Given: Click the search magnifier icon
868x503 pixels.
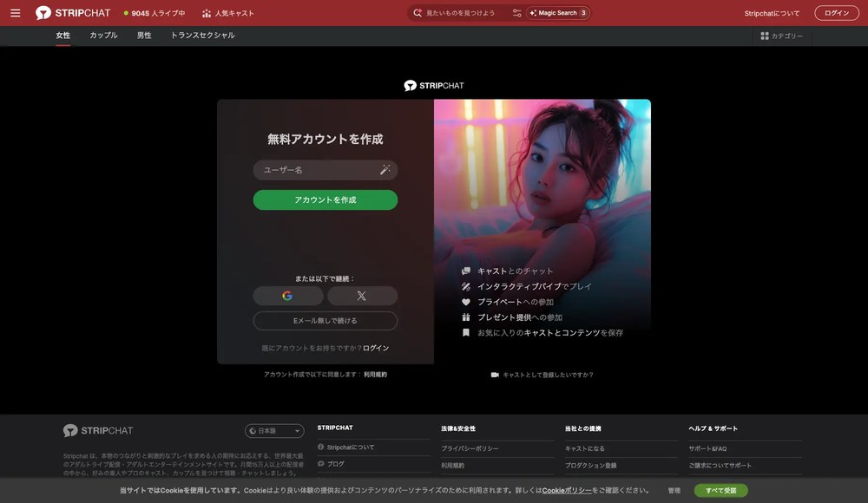Looking at the screenshot, I should (x=418, y=13).
